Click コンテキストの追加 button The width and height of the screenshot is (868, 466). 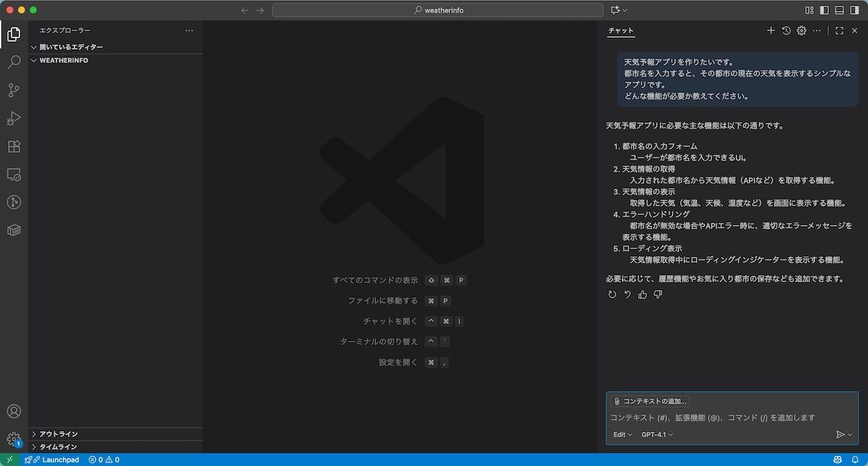point(650,401)
